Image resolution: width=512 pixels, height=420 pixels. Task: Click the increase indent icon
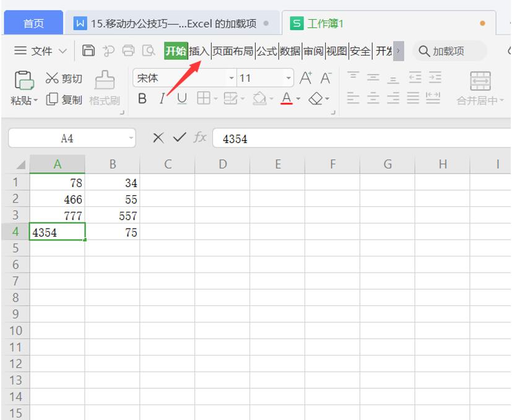click(x=435, y=77)
